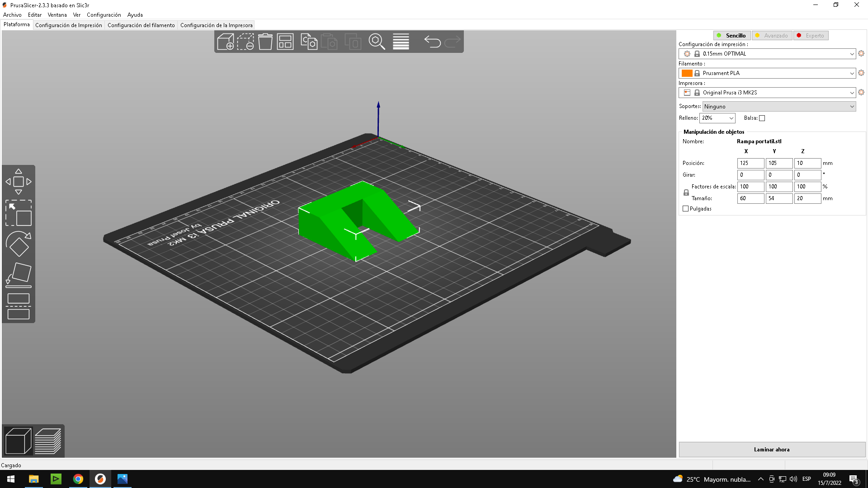Switch to Configuración del filamento tab
The height and width of the screenshot is (488, 868).
point(141,25)
